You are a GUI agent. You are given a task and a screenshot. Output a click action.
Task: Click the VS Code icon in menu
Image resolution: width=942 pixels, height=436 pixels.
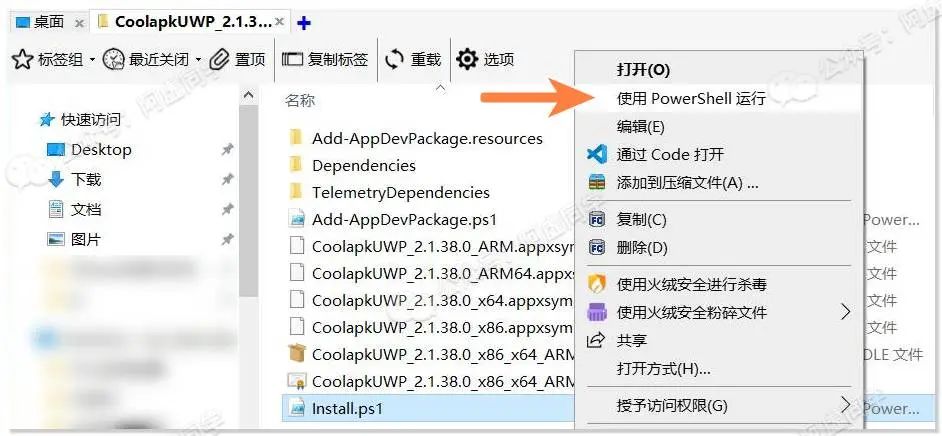[x=597, y=154]
